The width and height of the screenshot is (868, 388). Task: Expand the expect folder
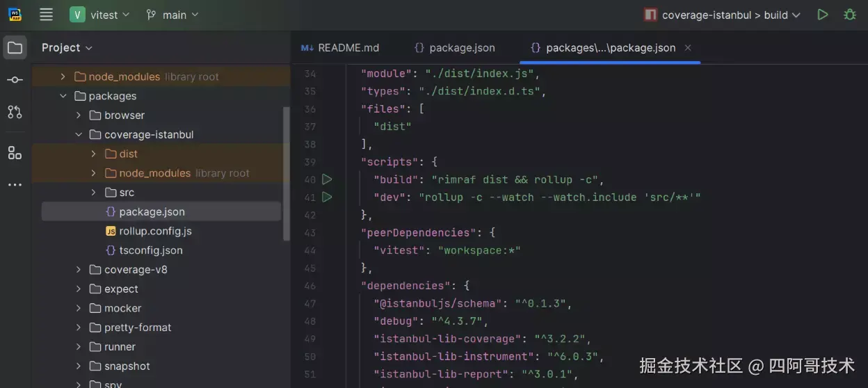79,289
